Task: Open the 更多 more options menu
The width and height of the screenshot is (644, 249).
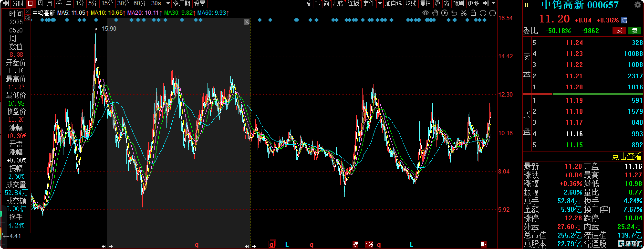Action: (x=473, y=4)
